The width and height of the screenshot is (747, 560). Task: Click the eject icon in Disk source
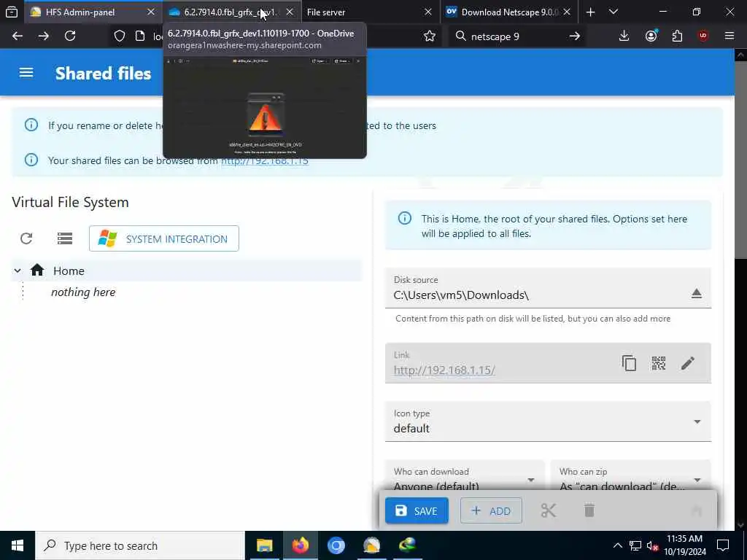[696, 293]
